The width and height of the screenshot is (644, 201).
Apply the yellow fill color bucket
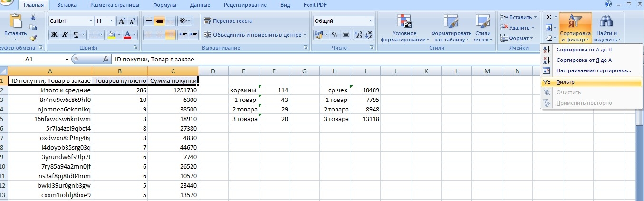click(112, 35)
